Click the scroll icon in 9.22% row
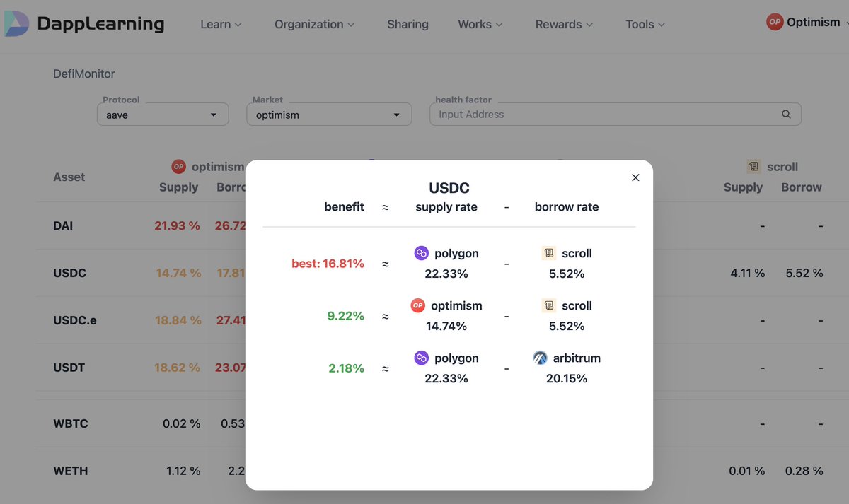Image resolution: width=849 pixels, height=504 pixels. 549,305
